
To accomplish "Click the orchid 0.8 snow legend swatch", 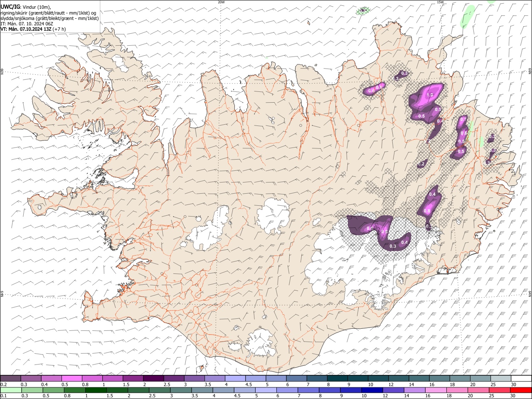I will tap(92, 379).
